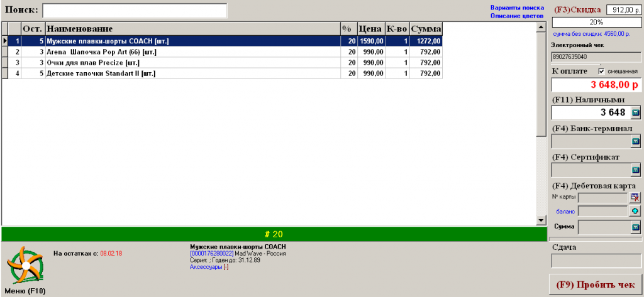Viewport: 644px width, 297px height.
Task: Click the Сумма debit card field
Action: [x=604, y=227]
